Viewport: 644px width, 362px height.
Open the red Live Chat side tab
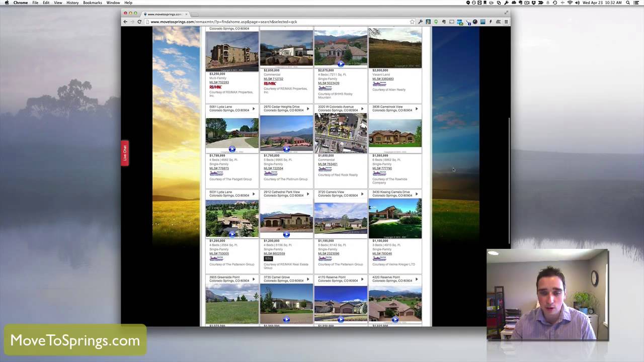[125, 153]
